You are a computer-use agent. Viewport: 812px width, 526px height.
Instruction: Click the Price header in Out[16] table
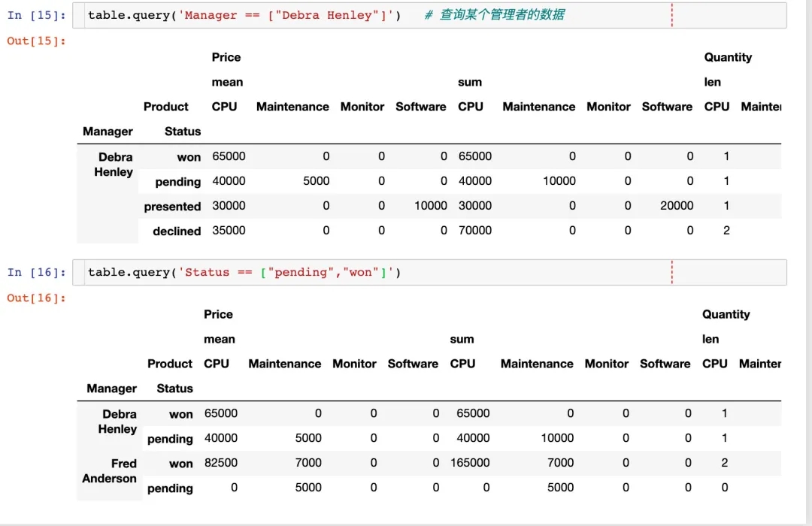pyautogui.click(x=218, y=314)
